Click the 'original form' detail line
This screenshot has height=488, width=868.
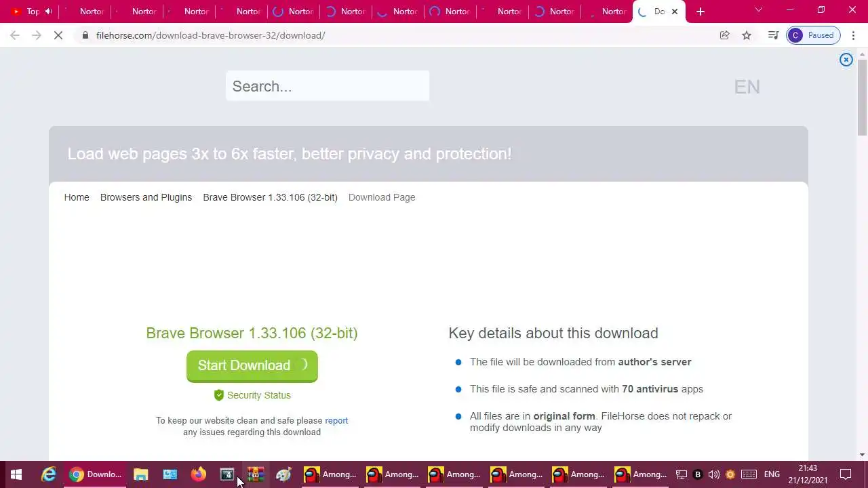click(x=601, y=422)
